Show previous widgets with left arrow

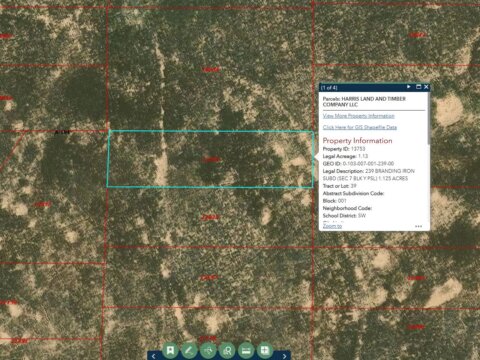click(153, 356)
